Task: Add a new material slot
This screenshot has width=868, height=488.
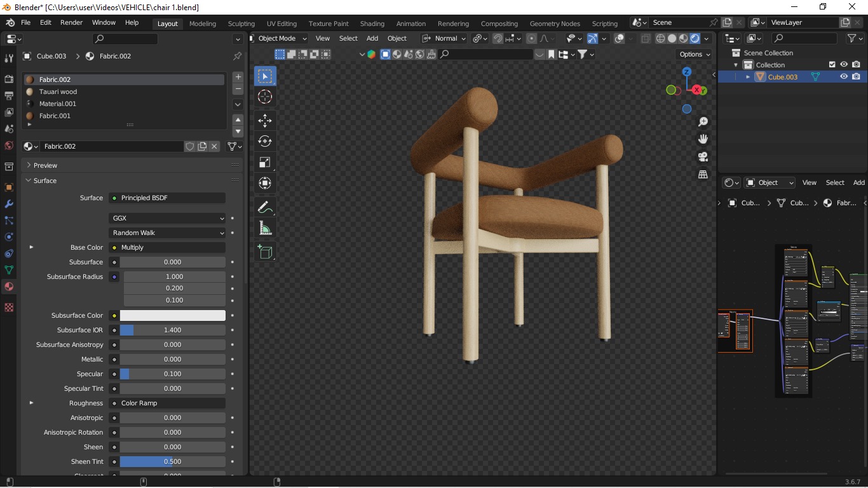Action: [x=238, y=77]
